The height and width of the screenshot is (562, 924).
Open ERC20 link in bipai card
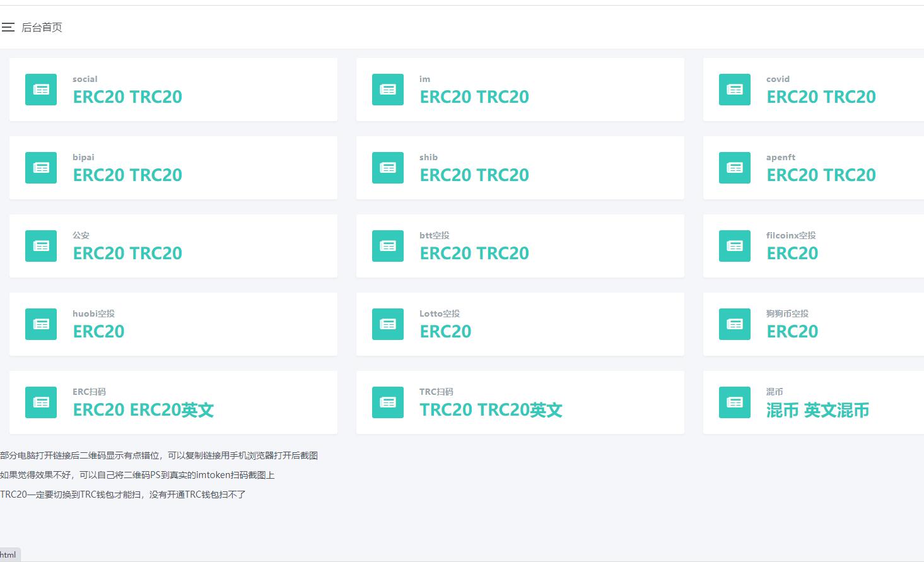coord(98,175)
